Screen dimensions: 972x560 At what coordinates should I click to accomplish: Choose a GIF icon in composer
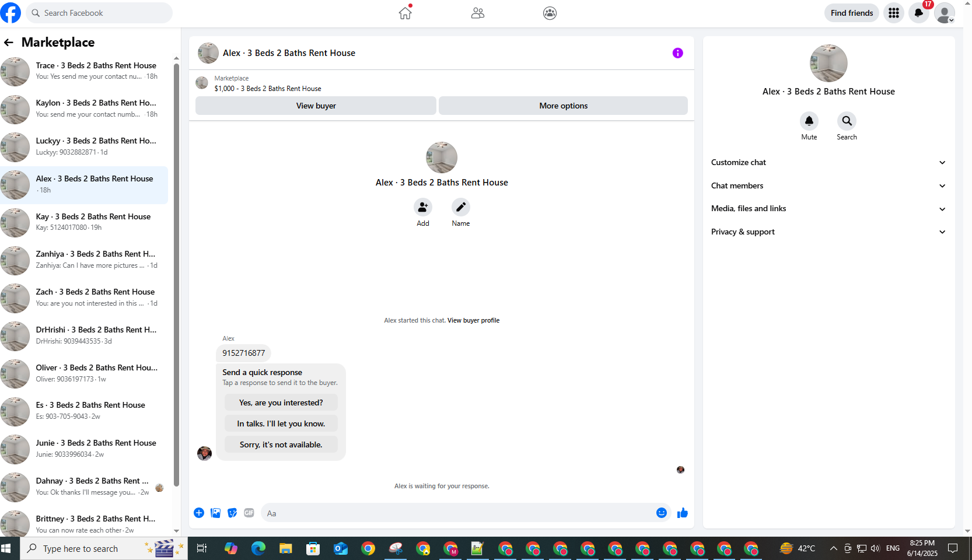coord(249,513)
